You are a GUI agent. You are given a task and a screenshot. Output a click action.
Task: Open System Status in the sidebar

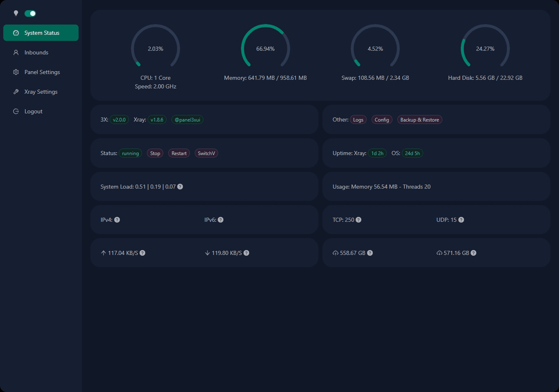click(x=41, y=33)
